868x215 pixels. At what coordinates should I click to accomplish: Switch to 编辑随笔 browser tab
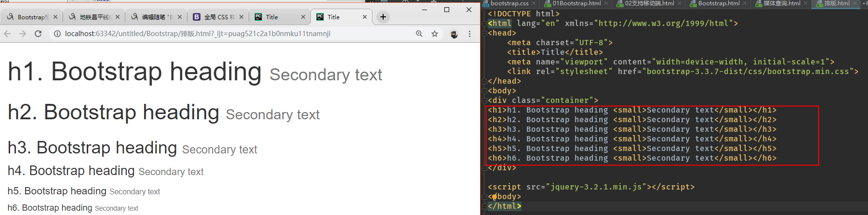click(156, 17)
